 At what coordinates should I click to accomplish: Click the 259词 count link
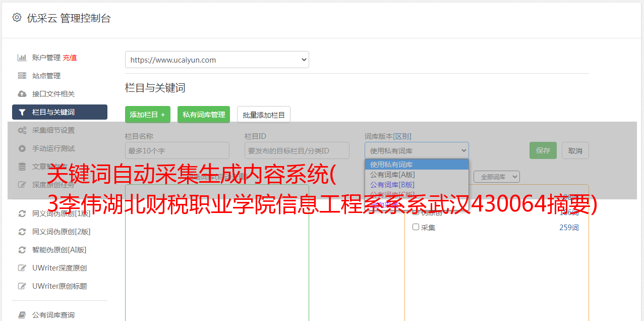[569, 228]
